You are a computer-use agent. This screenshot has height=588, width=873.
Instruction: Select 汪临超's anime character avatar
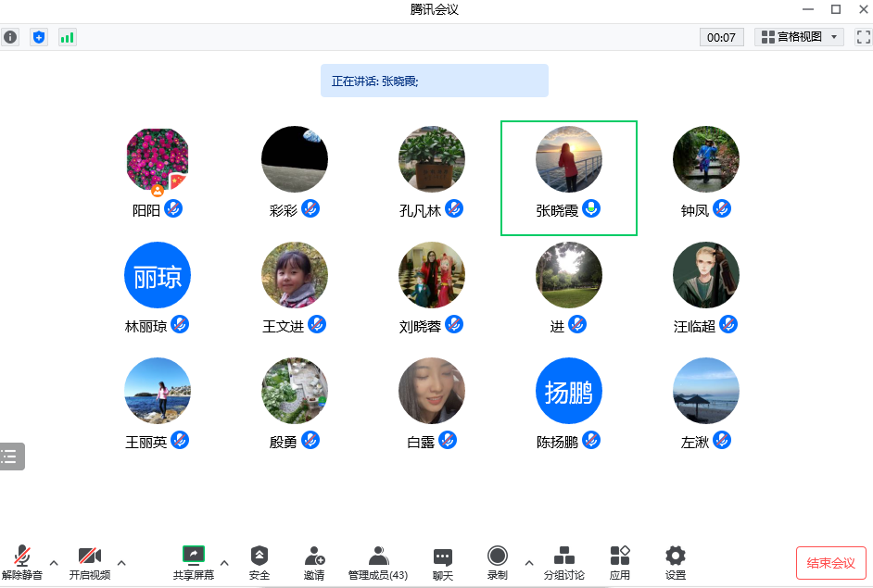click(x=706, y=275)
